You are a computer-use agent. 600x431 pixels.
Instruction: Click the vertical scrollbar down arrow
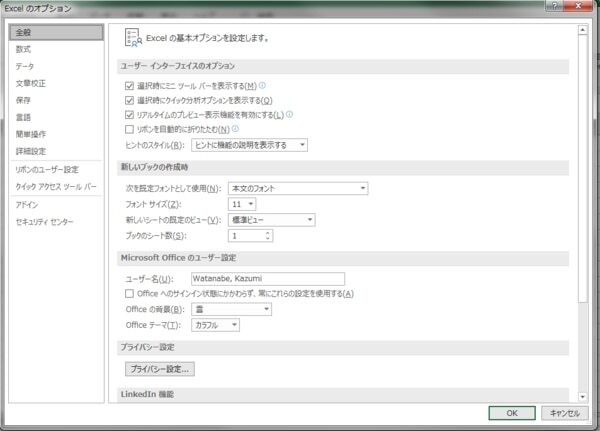click(583, 397)
